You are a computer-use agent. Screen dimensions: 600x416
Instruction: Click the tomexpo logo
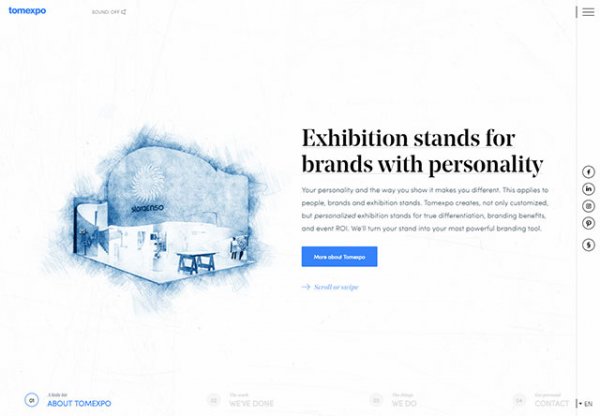pyautogui.click(x=27, y=11)
